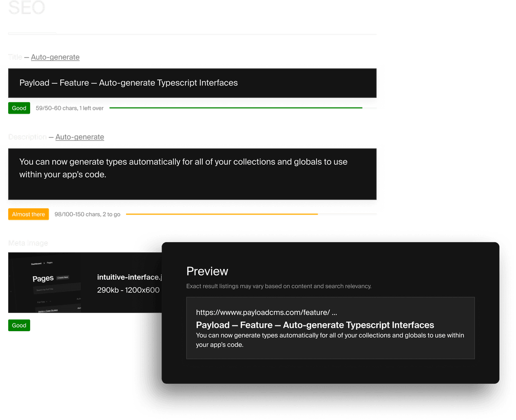This screenshot has width=516, height=420.
Task: Click the Full Title ascending sort arrow
Action: pyautogui.click(x=47, y=302)
